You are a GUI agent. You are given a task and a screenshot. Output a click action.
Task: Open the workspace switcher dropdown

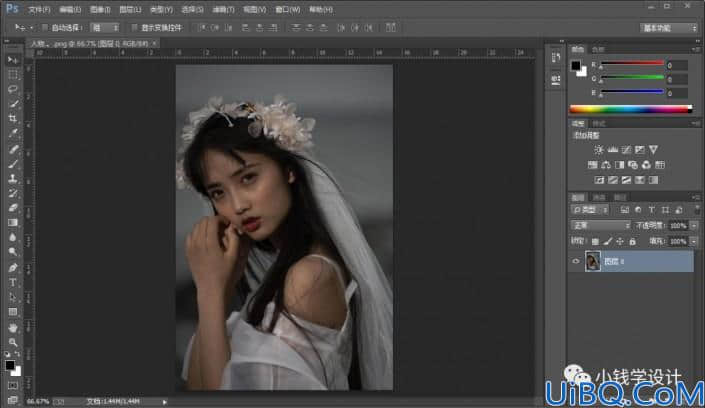(x=669, y=28)
